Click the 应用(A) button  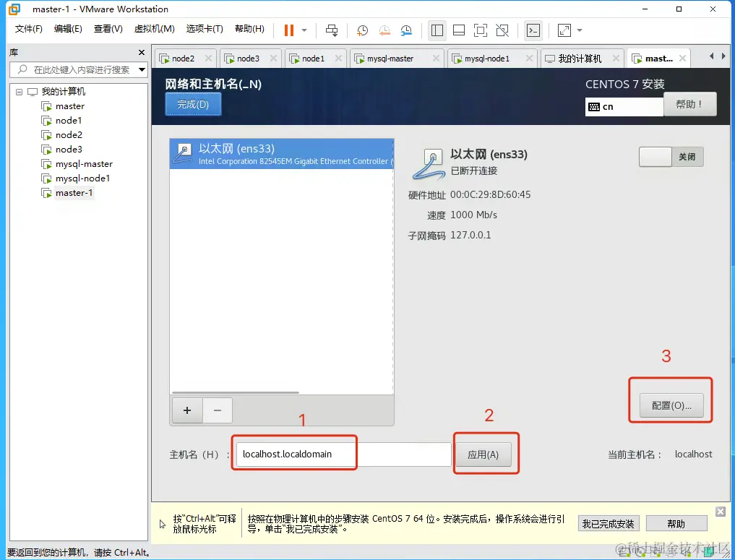(483, 455)
